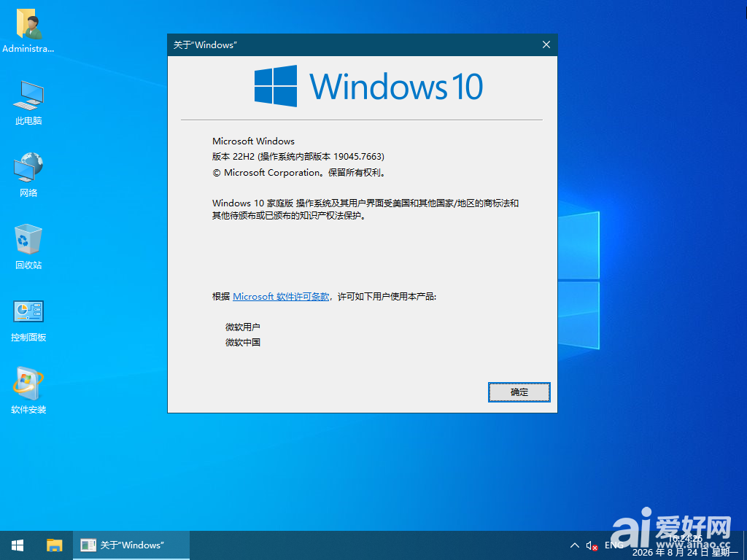Select the 软件安装 desktop icon

point(28,391)
